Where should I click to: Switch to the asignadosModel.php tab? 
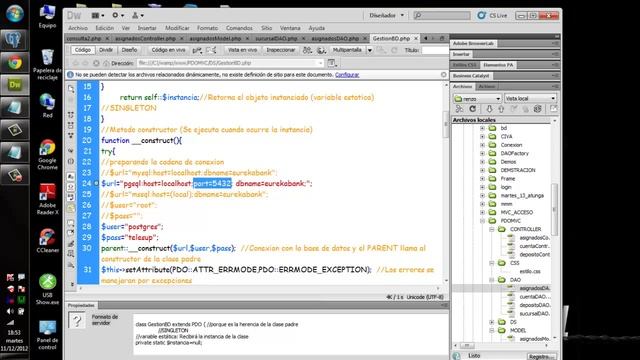215,38
